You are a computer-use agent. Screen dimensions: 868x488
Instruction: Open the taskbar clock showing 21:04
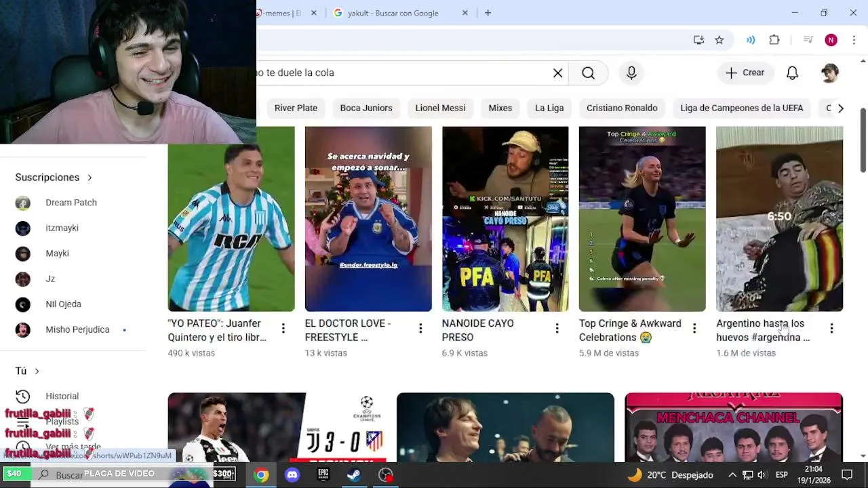click(x=814, y=474)
